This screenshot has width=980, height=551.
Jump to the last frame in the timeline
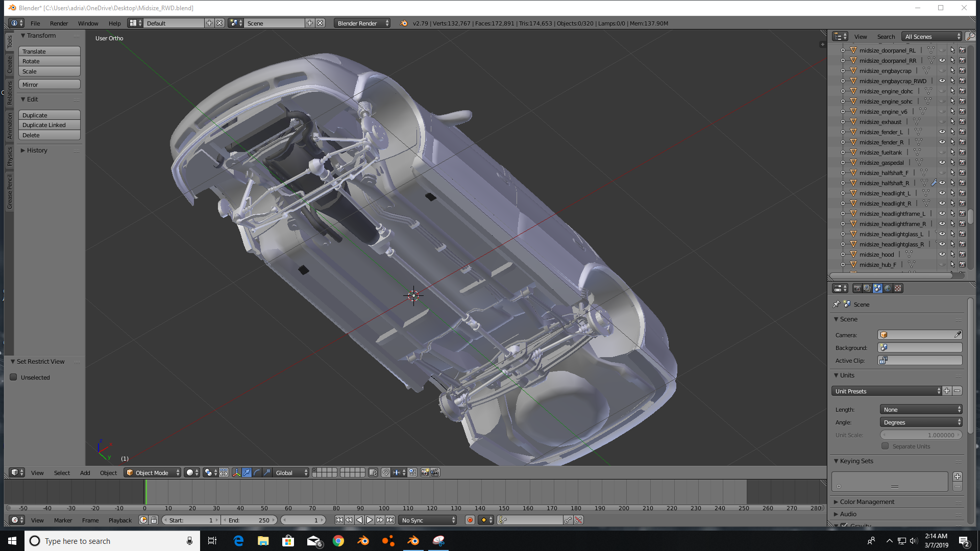pos(390,520)
